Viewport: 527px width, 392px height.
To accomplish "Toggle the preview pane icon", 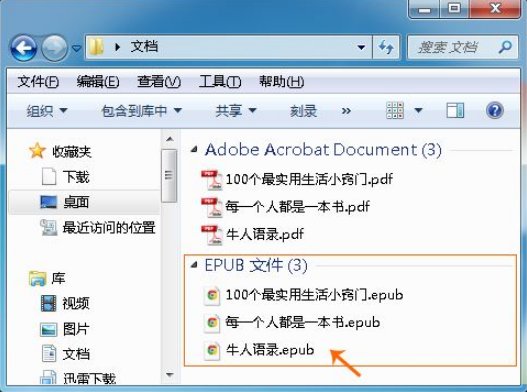I will point(455,110).
